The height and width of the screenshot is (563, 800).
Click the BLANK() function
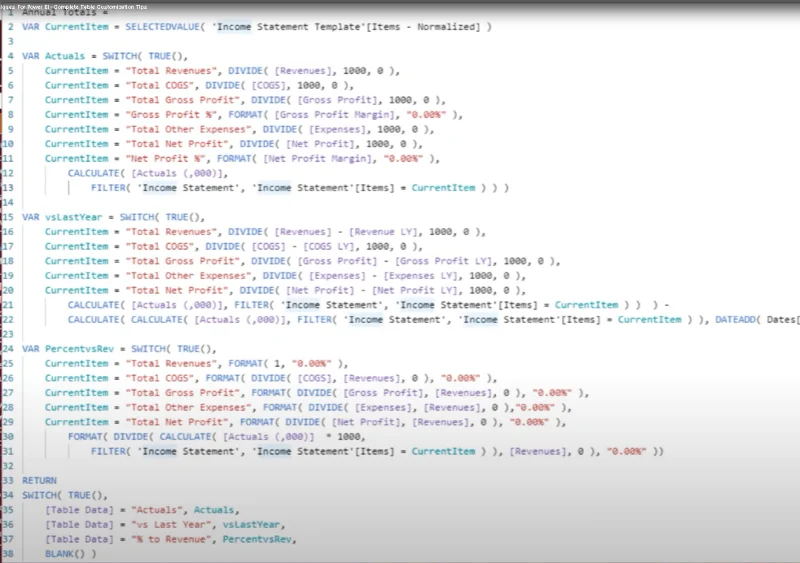click(65, 554)
